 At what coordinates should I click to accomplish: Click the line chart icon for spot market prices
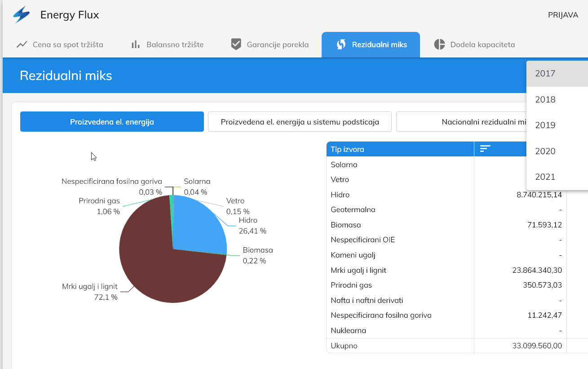click(22, 44)
